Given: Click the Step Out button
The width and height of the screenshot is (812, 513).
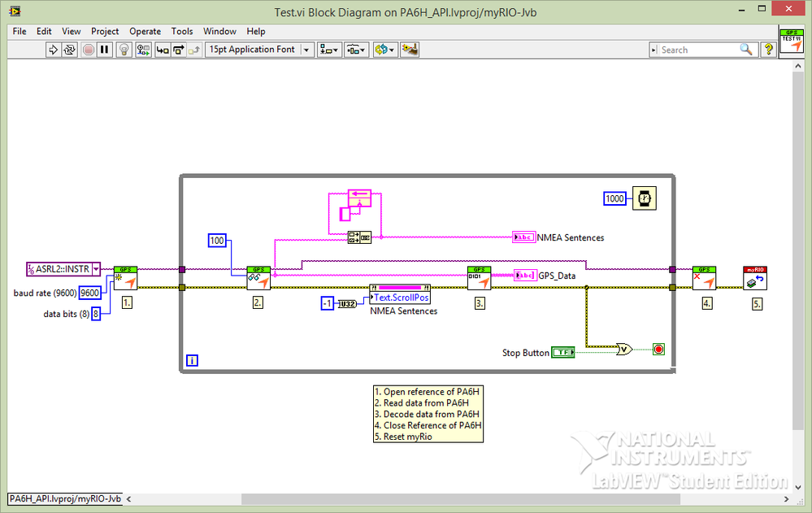Looking at the screenshot, I should pos(194,50).
